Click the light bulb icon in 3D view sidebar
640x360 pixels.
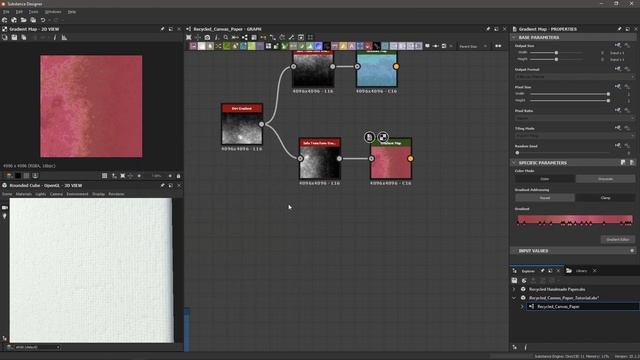4,216
